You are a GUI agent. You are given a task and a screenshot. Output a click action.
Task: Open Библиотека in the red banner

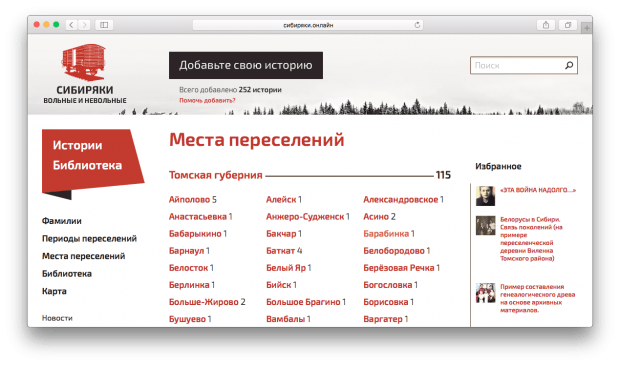pyautogui.click(x=87, y=165)
